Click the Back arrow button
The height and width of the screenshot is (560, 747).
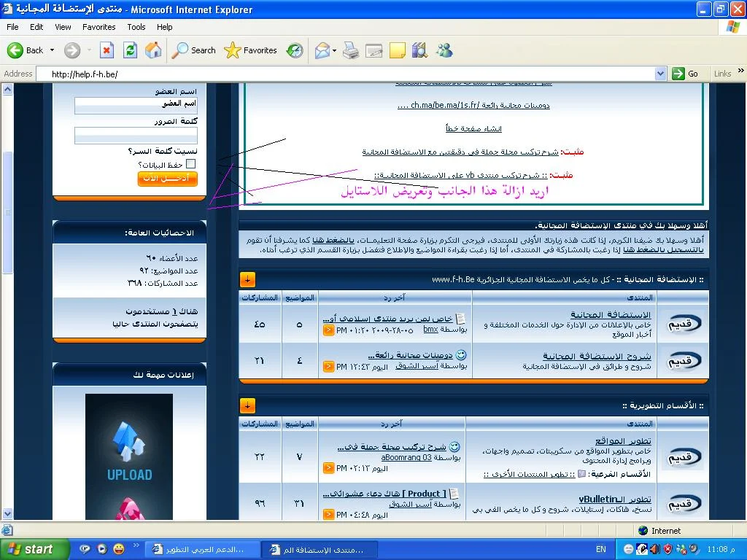(x=15, y=50)
